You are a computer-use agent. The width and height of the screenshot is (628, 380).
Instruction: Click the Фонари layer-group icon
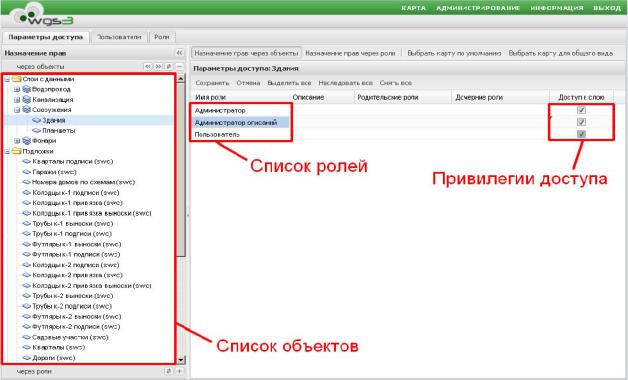coord(26,141)
